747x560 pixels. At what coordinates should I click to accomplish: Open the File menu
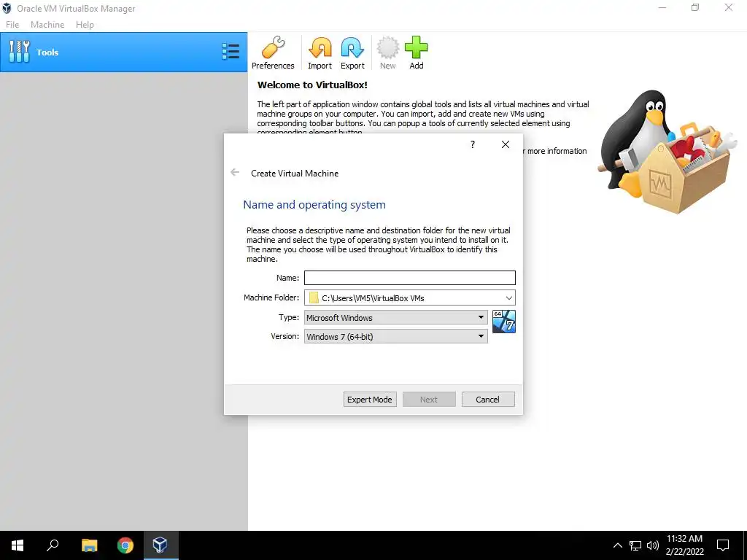12,24
